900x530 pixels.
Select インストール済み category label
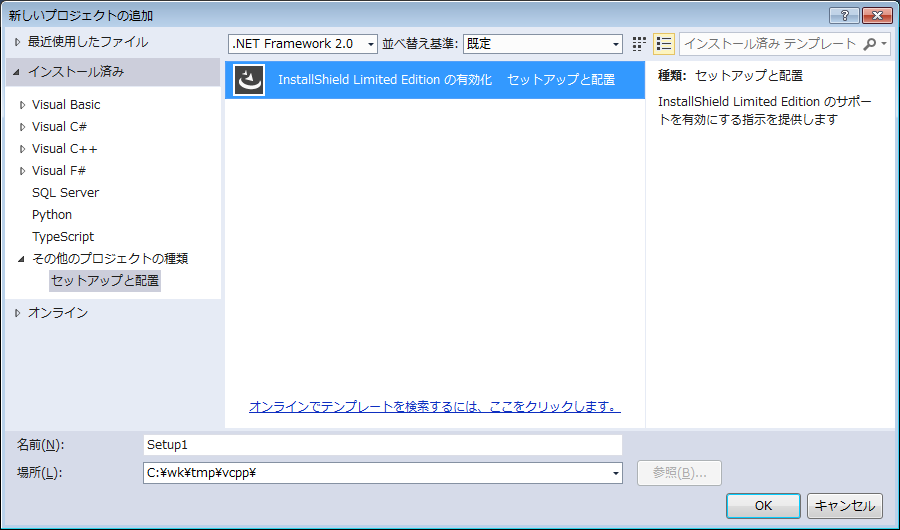76,72
